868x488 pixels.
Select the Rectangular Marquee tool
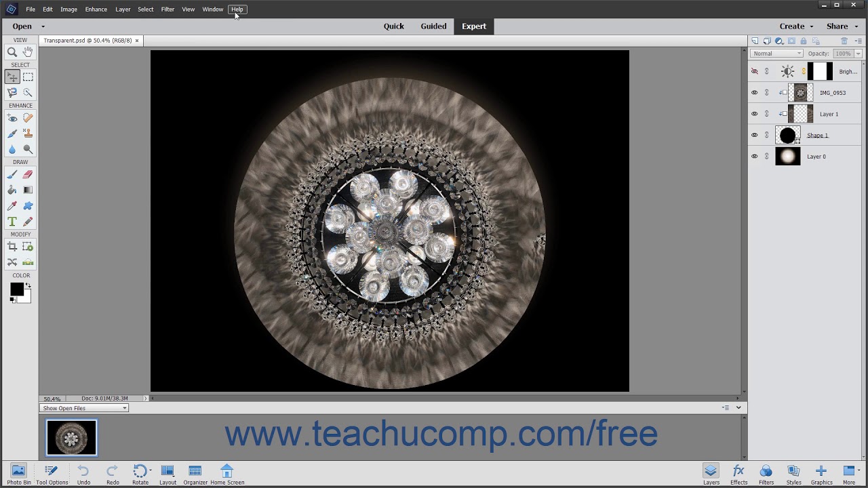(x=28, y=77)
